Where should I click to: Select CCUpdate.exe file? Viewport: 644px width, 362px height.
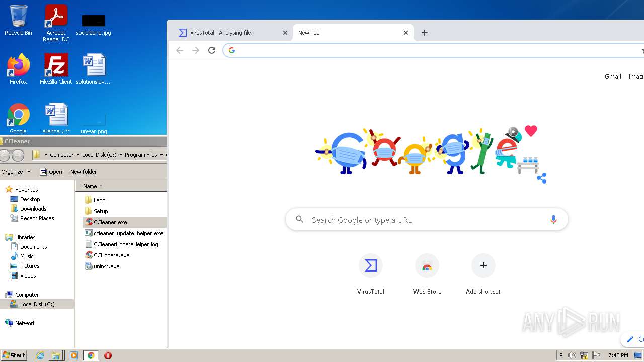coord(107,255)
